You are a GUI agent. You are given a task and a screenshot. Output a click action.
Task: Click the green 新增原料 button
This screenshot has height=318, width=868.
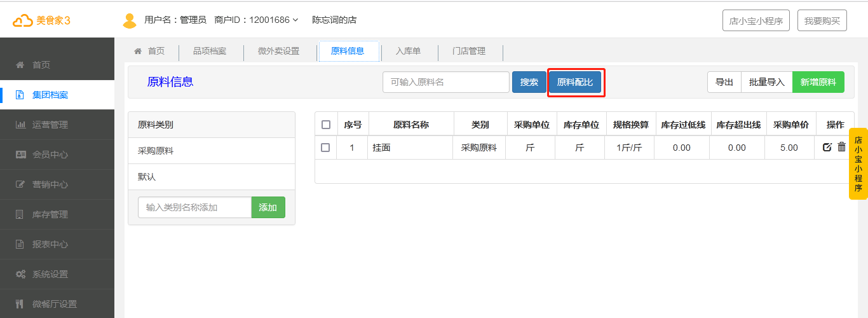[x=818, y=82]
